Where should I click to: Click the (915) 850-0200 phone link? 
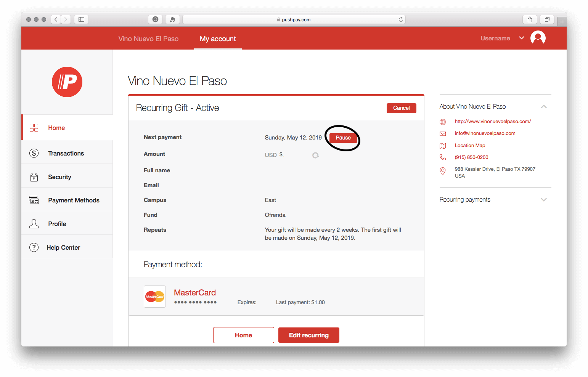tap(471, 157)
